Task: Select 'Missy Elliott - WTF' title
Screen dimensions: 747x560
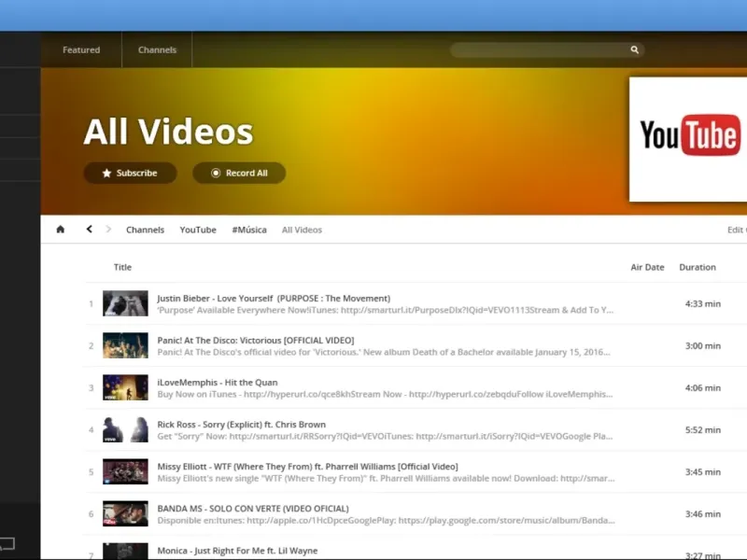Action: click(x=307, y=466)
